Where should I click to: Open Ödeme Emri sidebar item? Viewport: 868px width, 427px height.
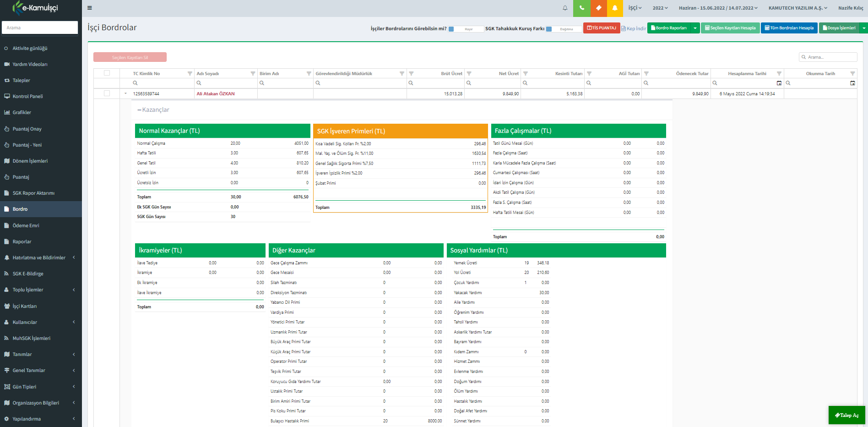tap(26, 226)
